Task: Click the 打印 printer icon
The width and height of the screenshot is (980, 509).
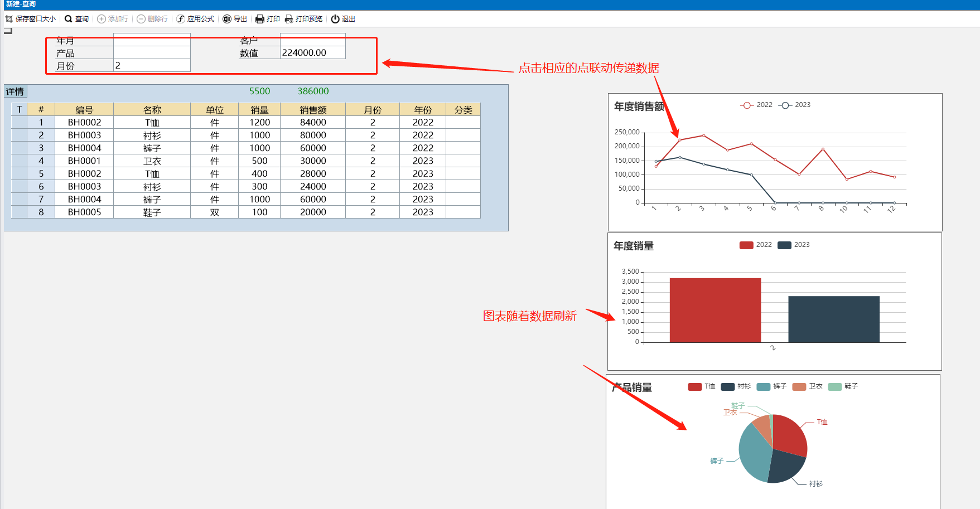Action: (x=260, y=19)
